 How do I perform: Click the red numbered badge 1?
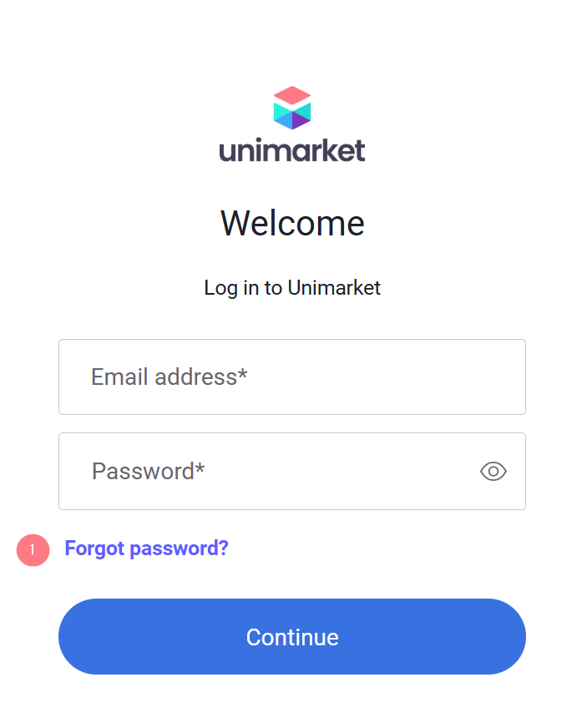[33, 549]
